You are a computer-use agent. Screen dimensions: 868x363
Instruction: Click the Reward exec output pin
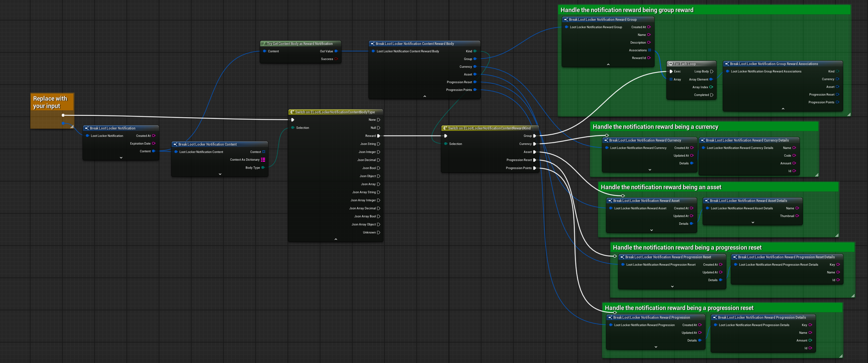coord(378,136)
